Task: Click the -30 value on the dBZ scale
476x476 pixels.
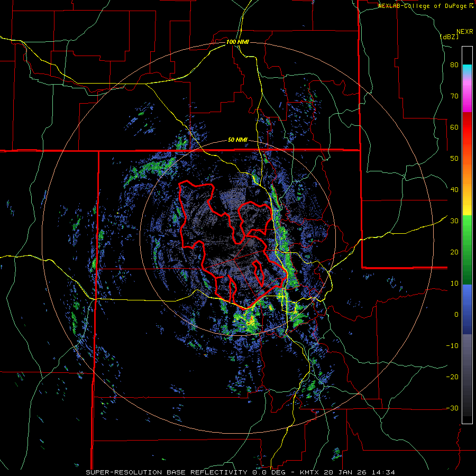Action: (x=452, y=408)
